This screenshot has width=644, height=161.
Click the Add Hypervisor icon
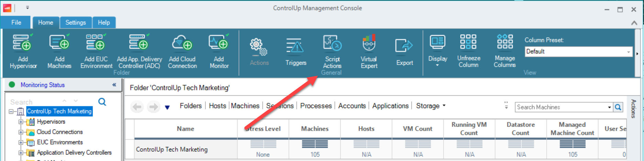(22, 42)
